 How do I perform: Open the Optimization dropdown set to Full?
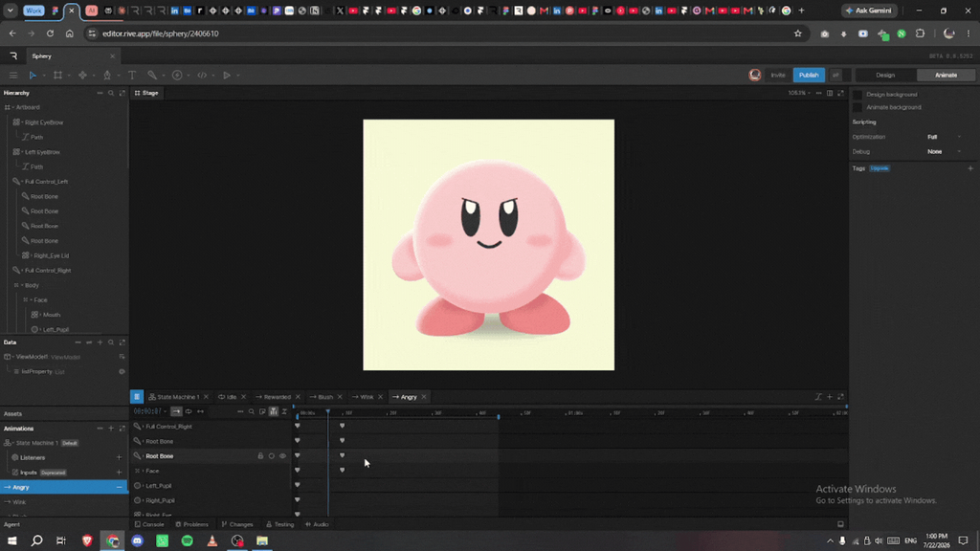[x=944, y=137]
